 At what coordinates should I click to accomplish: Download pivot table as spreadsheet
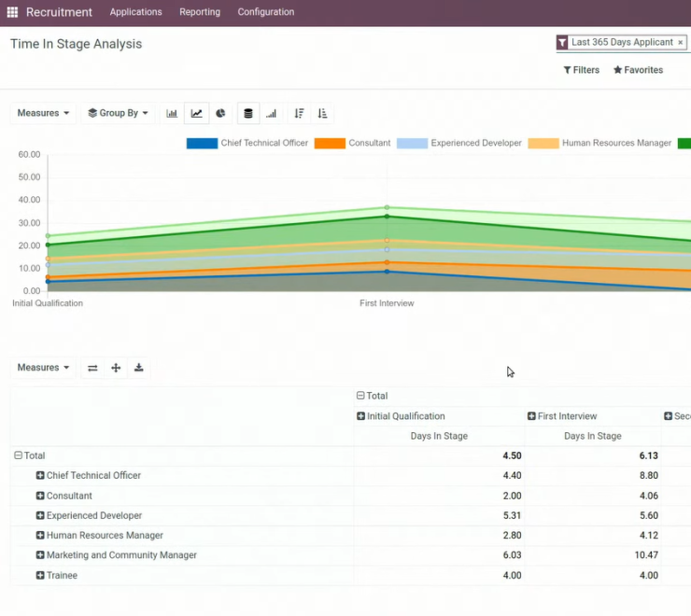[139, 368]
